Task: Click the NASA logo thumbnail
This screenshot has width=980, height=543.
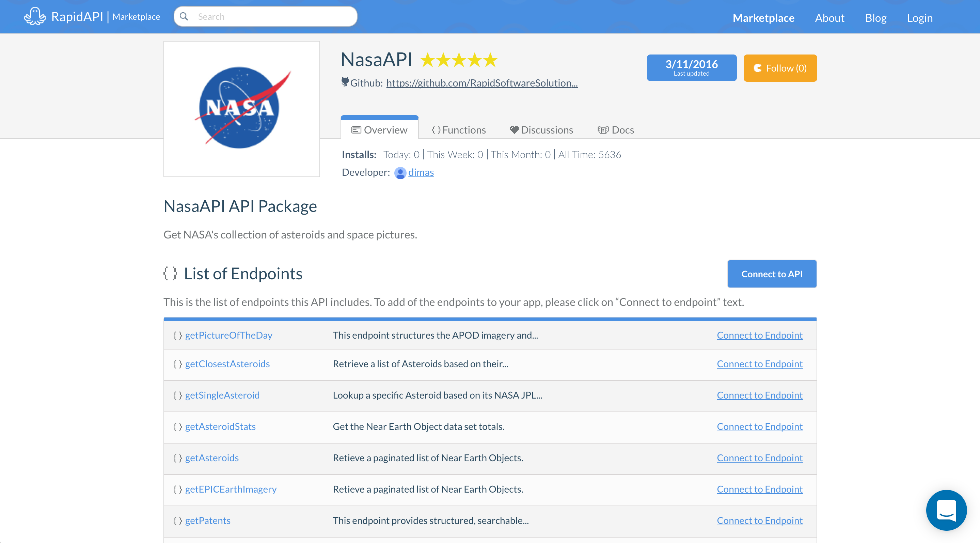Action: [x=241, y=109]
